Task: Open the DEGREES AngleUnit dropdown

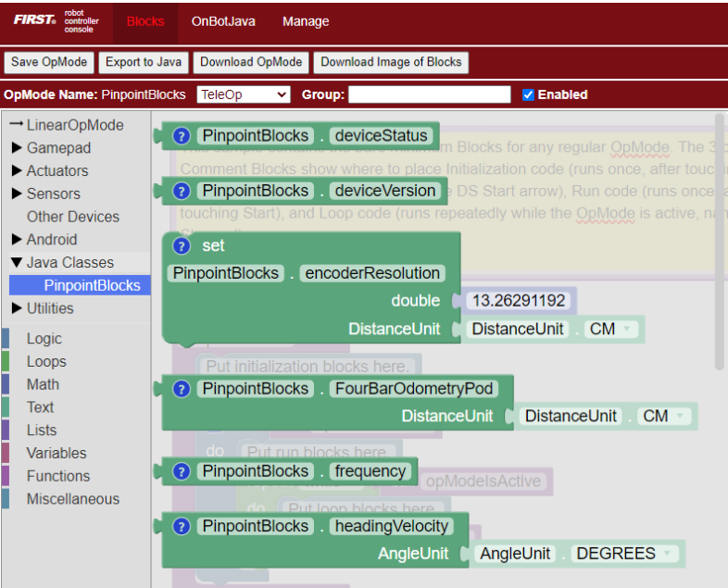Action: pos(625,554)
